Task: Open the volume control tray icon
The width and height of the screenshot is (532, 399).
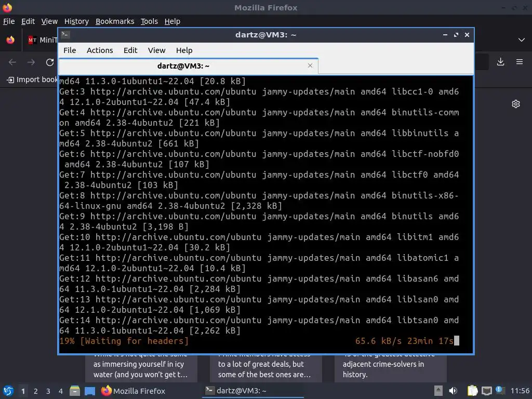Action: 453,391
